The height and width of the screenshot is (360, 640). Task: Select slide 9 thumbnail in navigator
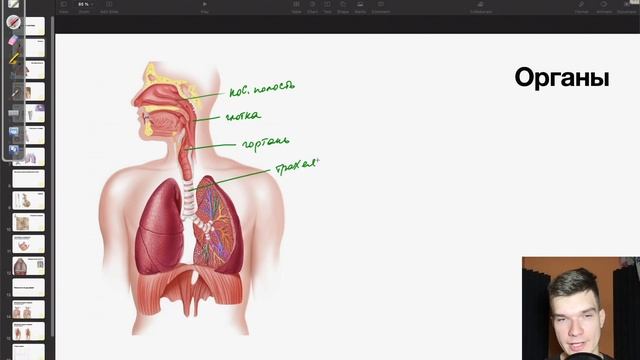tap(28, 200)
